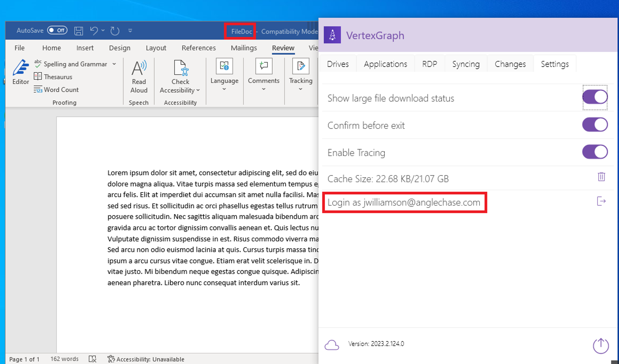619x364 pixels.
Task: Open the Drives tab in VertexGraph
Action: [338, 64]
